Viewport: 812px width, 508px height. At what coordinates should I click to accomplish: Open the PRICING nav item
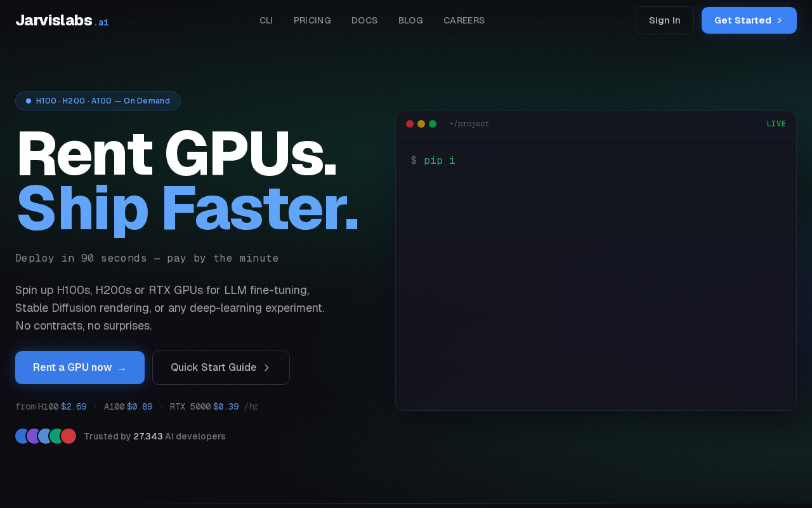312,20
